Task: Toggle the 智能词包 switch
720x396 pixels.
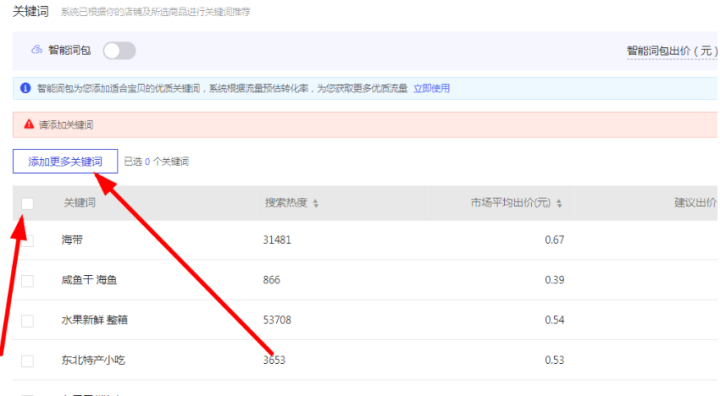Action: tap(119, 51)
